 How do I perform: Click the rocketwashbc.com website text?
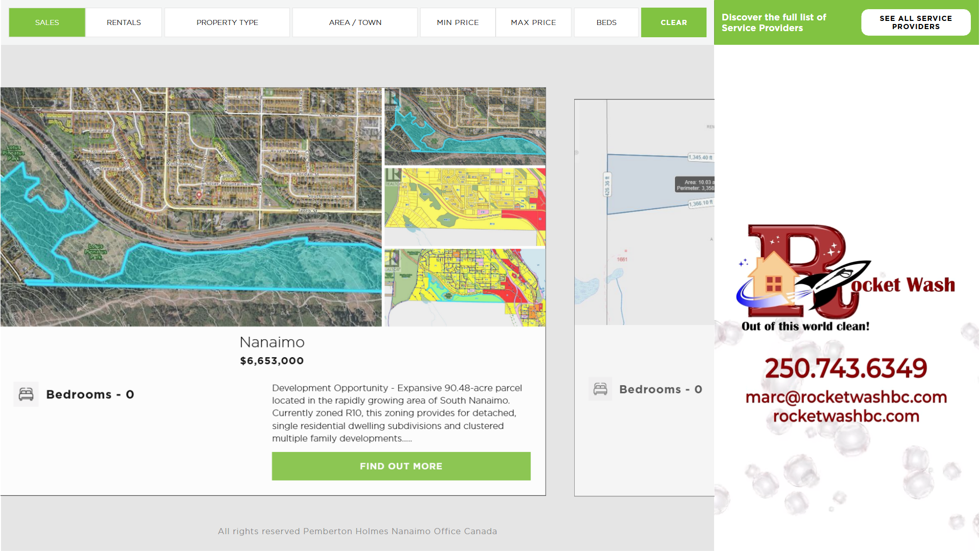(846, 416)
